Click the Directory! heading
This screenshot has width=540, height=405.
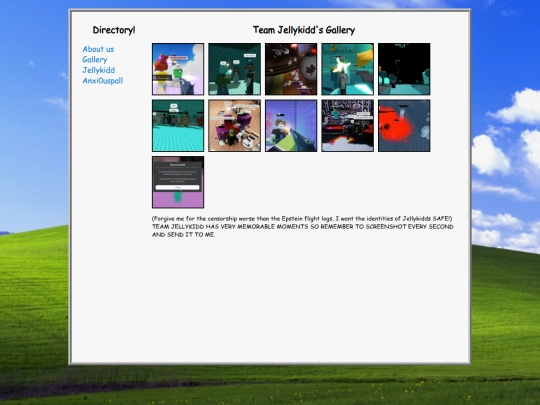114,30
